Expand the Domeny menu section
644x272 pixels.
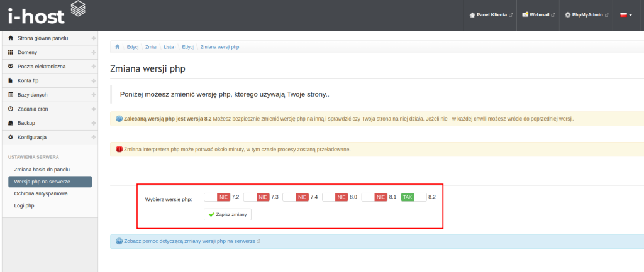(93, 52)
